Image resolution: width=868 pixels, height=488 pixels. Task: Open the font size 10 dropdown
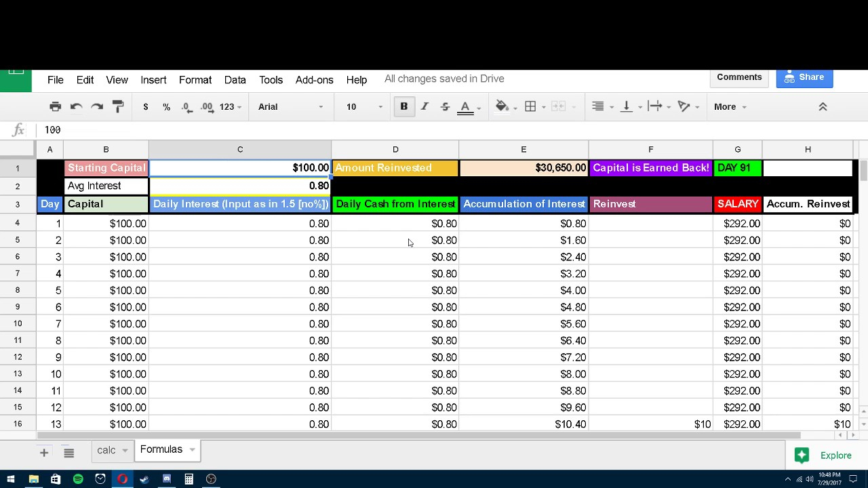364,106
